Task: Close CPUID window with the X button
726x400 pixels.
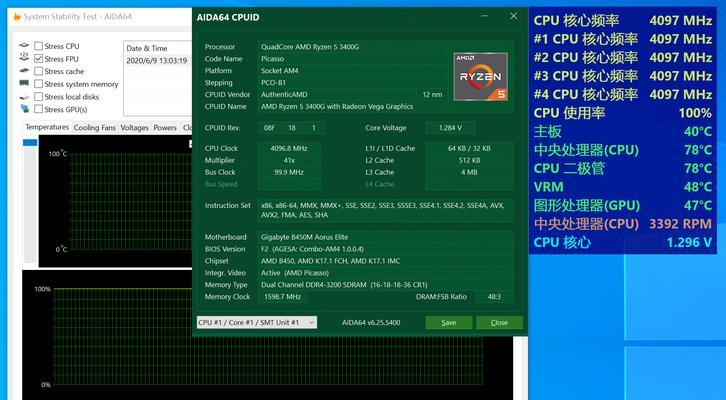Action: tap(513, 16)
